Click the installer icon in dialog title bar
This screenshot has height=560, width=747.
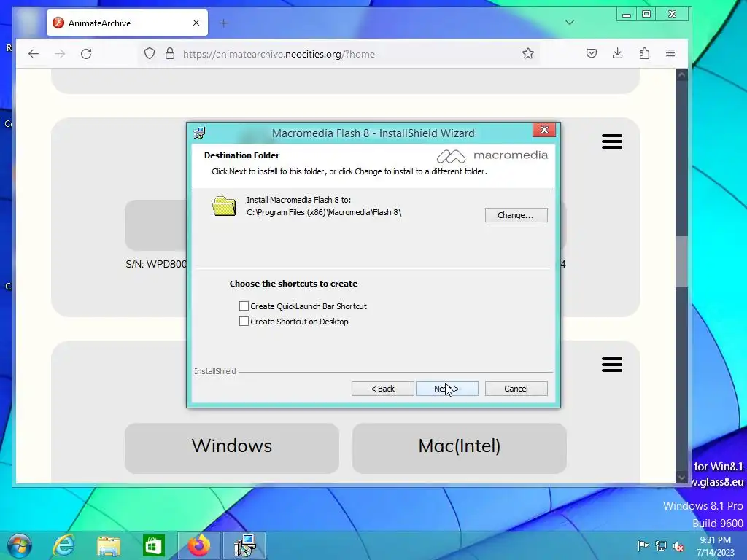(200, 133)
